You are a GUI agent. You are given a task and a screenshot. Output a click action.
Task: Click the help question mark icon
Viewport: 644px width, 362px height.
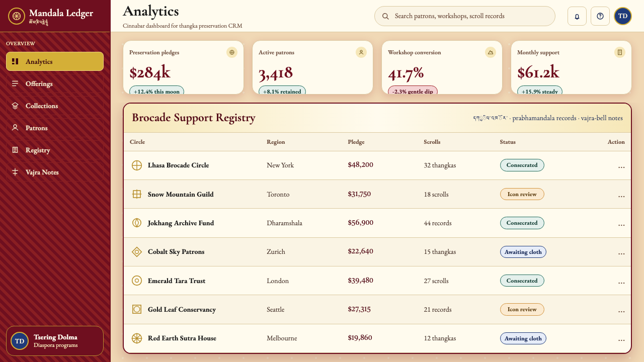click(600, 16)
